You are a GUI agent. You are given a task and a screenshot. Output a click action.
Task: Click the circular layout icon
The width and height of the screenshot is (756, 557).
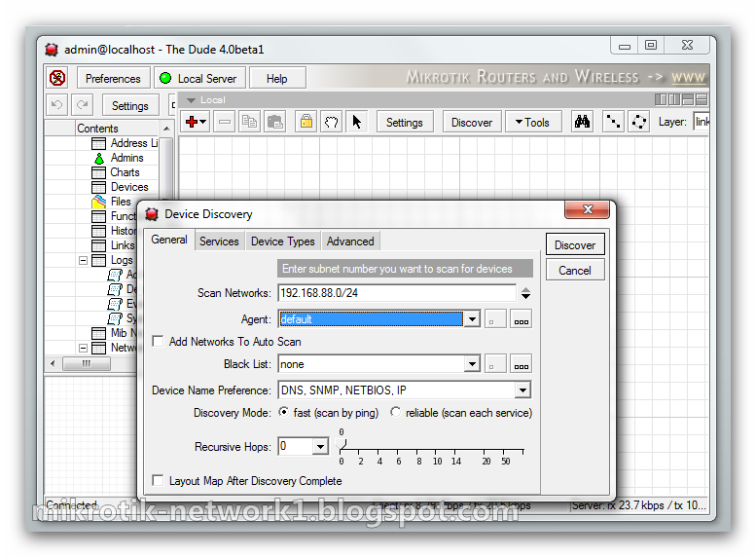coord(639,122)
